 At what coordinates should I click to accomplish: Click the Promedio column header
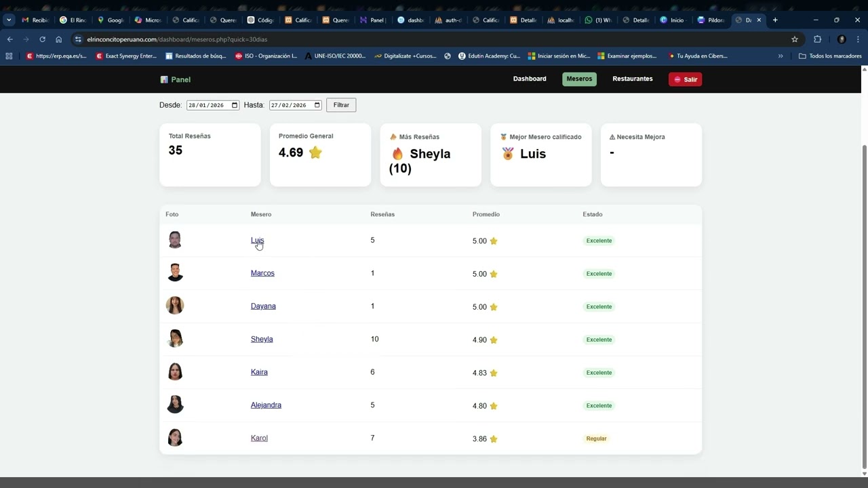tap(486, 214)
